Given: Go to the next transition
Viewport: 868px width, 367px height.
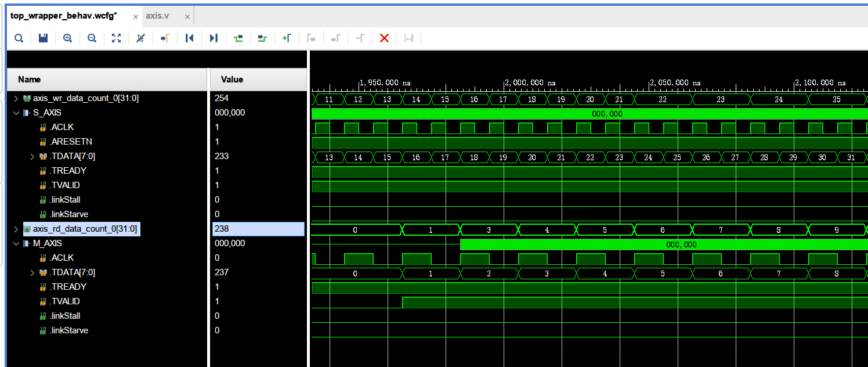Looking at the screenshot, I should [x=262, y=38].
